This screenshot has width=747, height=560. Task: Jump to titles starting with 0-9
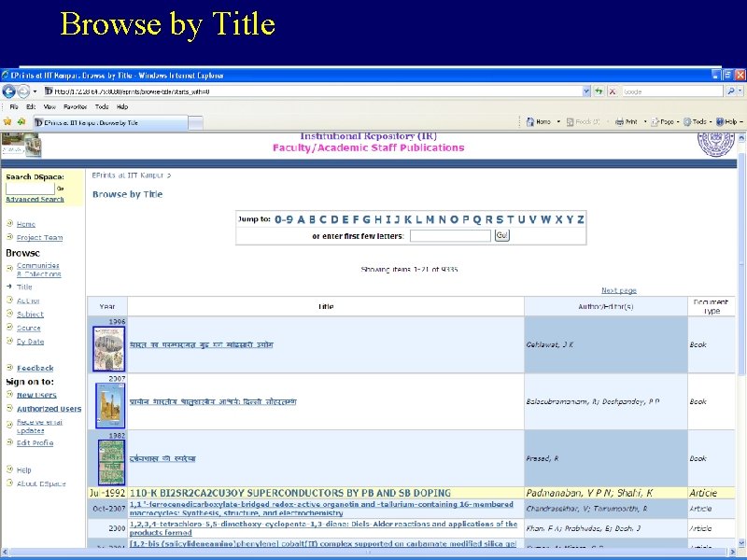click(284, 219)
